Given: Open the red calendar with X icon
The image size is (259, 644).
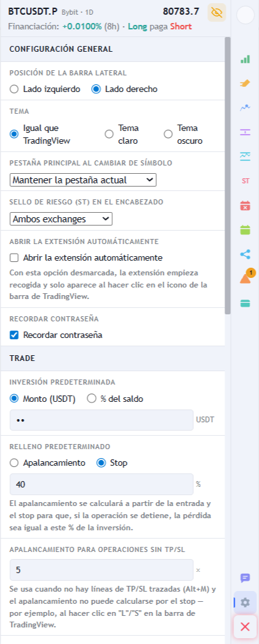Looking at the screenshot, I should tap(245, 205).
